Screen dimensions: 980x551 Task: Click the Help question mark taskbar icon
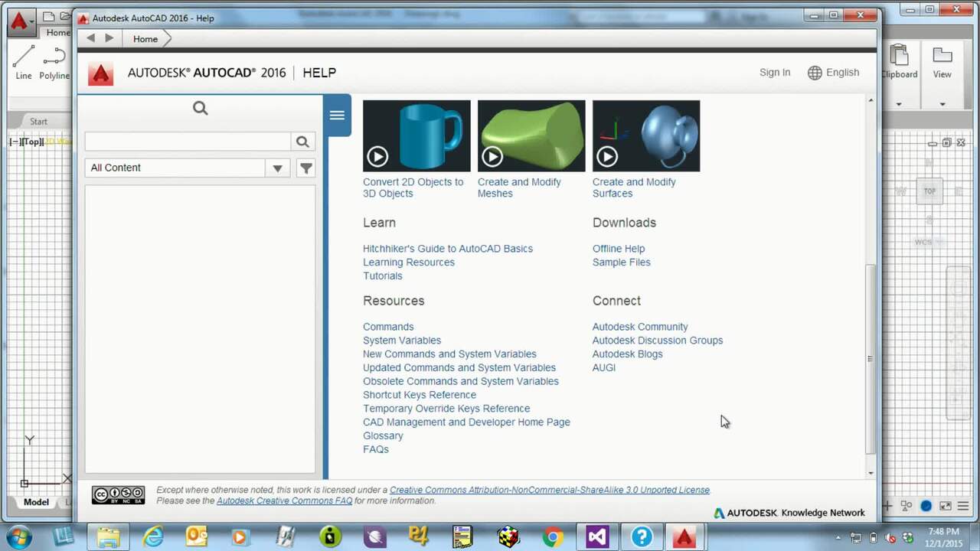click(x=642, y=537)
